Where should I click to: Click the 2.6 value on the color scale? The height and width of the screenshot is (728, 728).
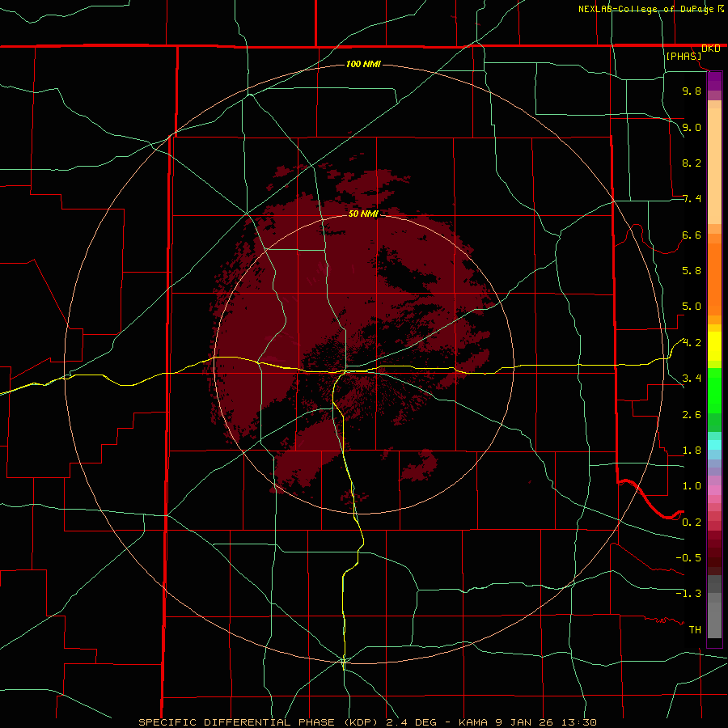pos(692,415)
